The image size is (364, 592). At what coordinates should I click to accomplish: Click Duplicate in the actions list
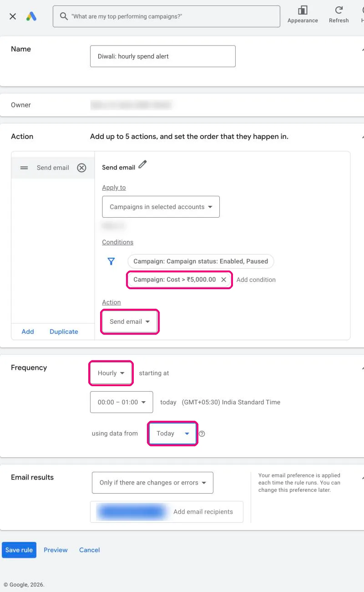[x=64, y=332]
